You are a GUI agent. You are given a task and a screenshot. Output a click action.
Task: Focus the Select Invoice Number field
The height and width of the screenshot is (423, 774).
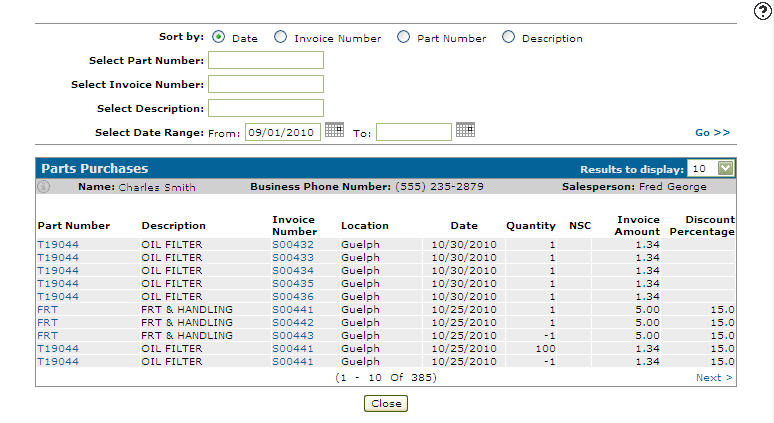(x=266, y=84)
